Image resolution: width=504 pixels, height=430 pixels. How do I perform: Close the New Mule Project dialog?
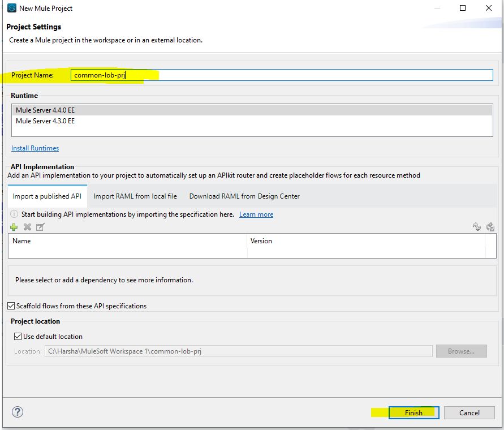coord(489,8)
